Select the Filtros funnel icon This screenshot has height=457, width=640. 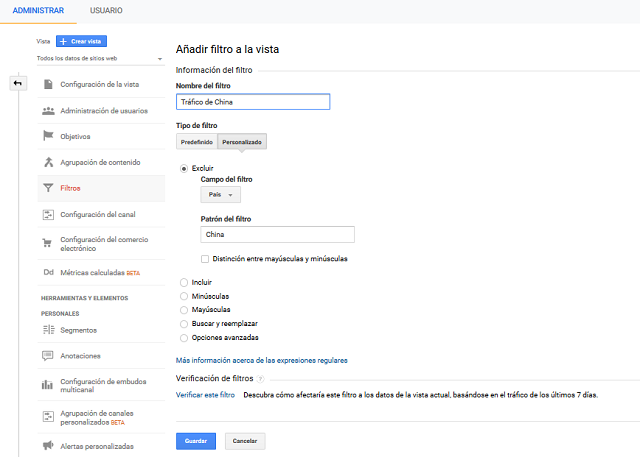(48, 188)
